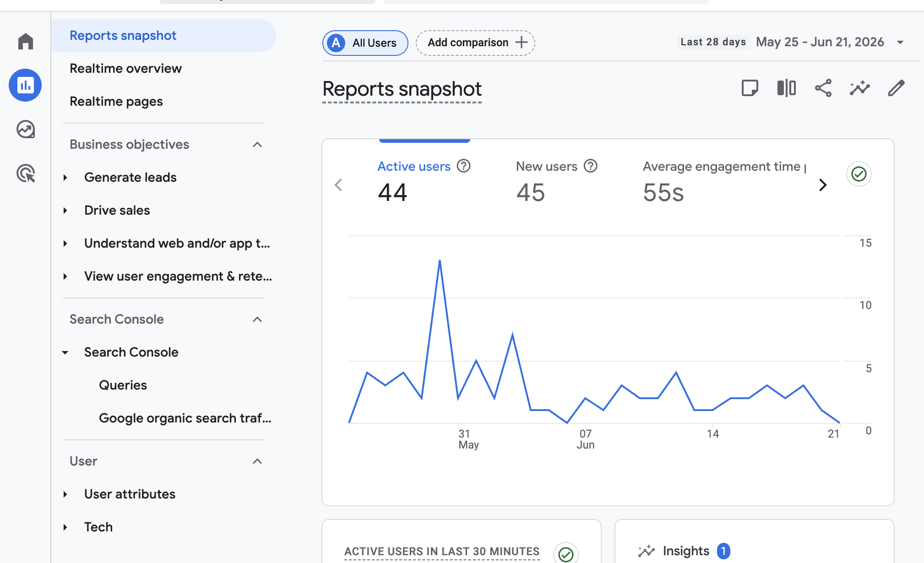Viewport: 924px width, 563px height.
Task: Select Reports snapshot in sidebar
Action: [163, 36]
